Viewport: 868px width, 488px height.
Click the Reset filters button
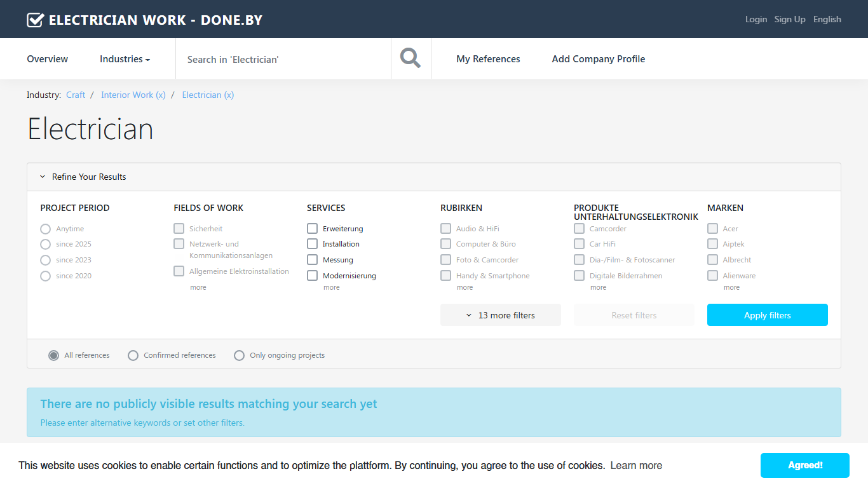point(634,315)
